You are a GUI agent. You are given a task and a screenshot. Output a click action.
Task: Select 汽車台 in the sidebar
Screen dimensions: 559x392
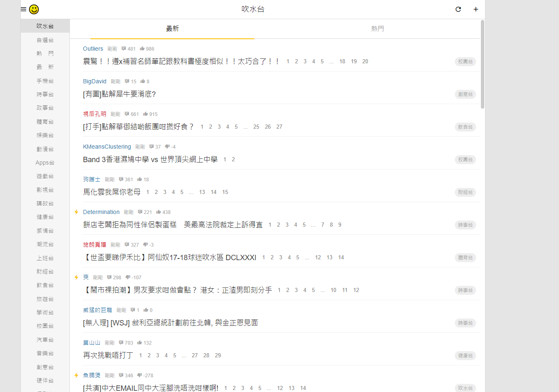[45, 340]
